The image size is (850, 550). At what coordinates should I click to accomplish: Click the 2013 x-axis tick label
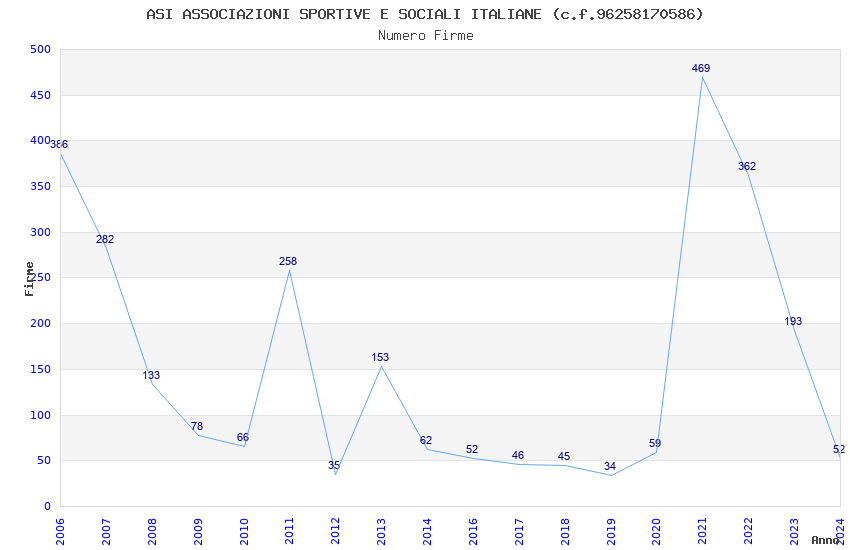coord(381,531)
